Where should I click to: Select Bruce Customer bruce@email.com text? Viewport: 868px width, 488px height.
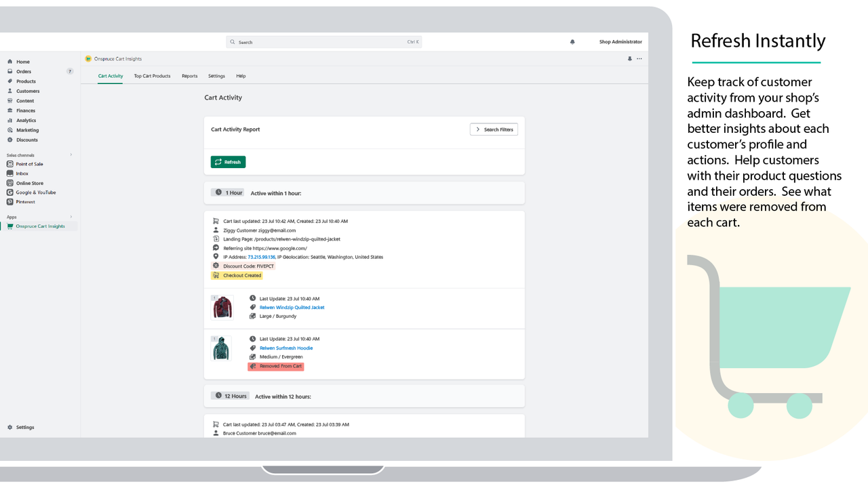[x=260, y=433]
